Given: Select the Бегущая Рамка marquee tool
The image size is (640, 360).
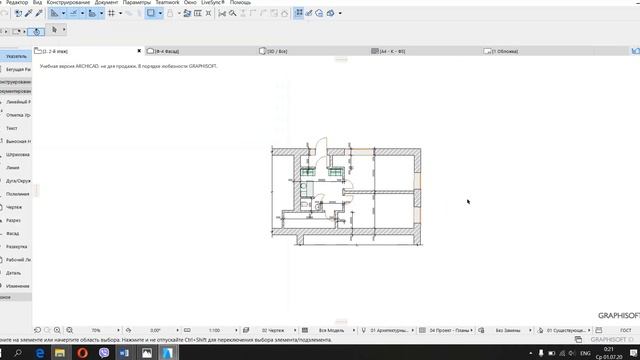Looking at the screenshot, I should point(16,69).
